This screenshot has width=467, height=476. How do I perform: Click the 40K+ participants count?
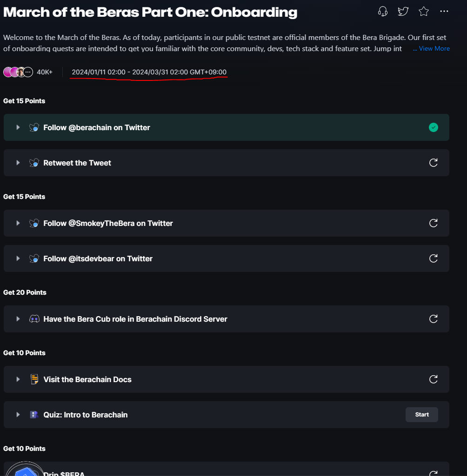[x=45, y=72]
